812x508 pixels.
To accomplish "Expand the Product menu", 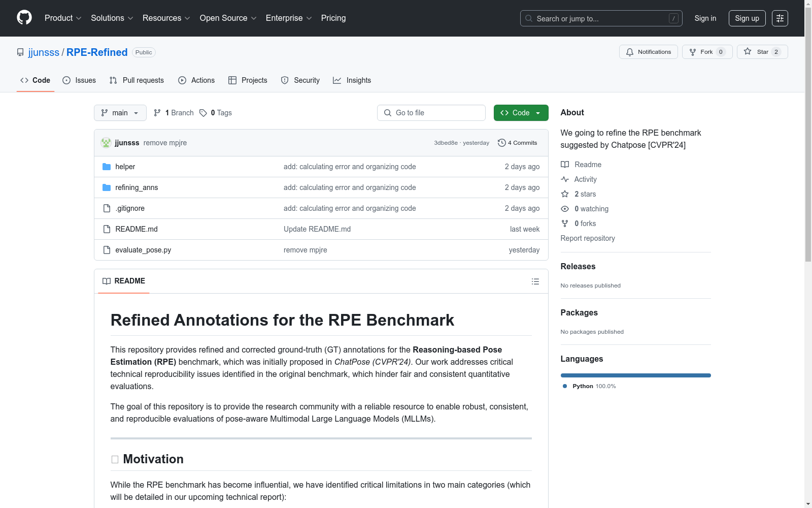I will pos(63,18).
